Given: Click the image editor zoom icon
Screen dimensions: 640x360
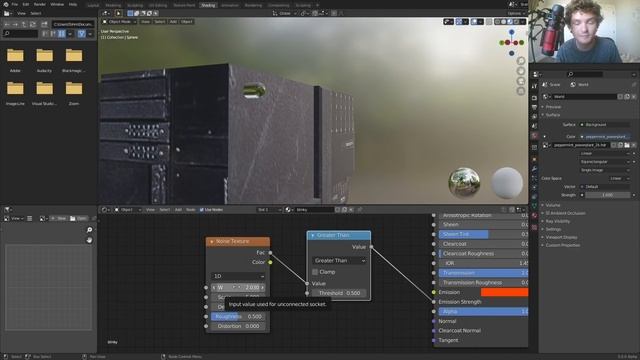Looking at the screenshot, I should pyautogui.click(x=89, y=230).
